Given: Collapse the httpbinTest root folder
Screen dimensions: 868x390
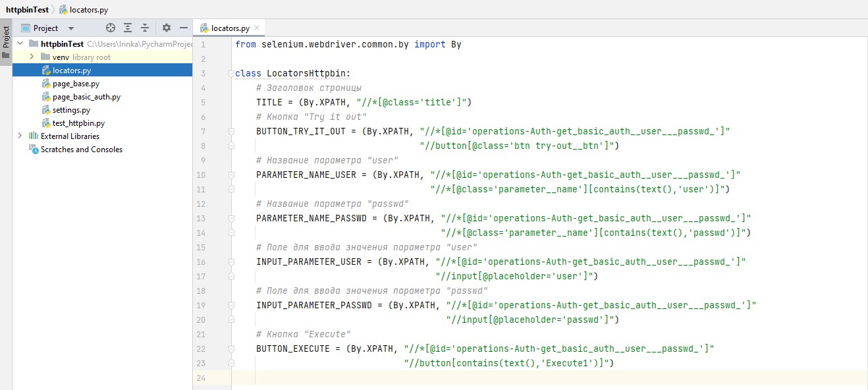Looking at the screenshot, I should click(x=20, y=44).
